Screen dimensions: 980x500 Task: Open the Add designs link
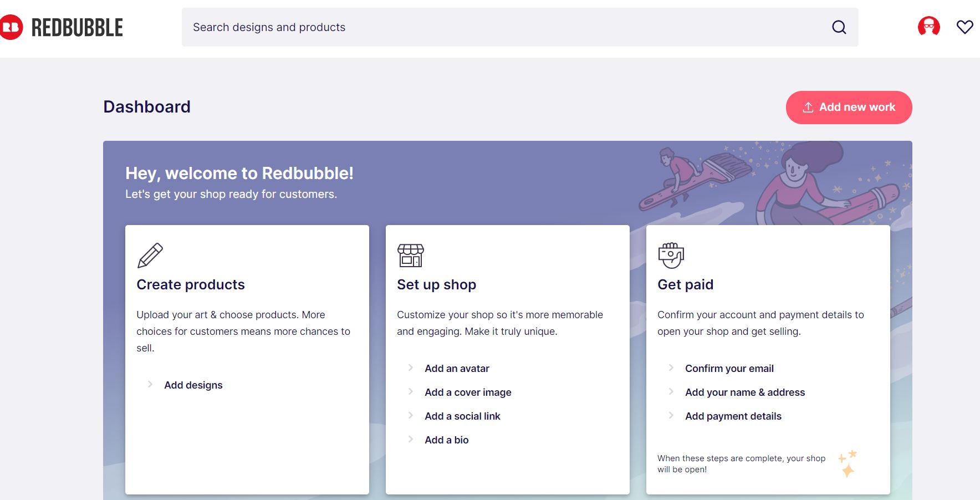[x=193, y=385]
